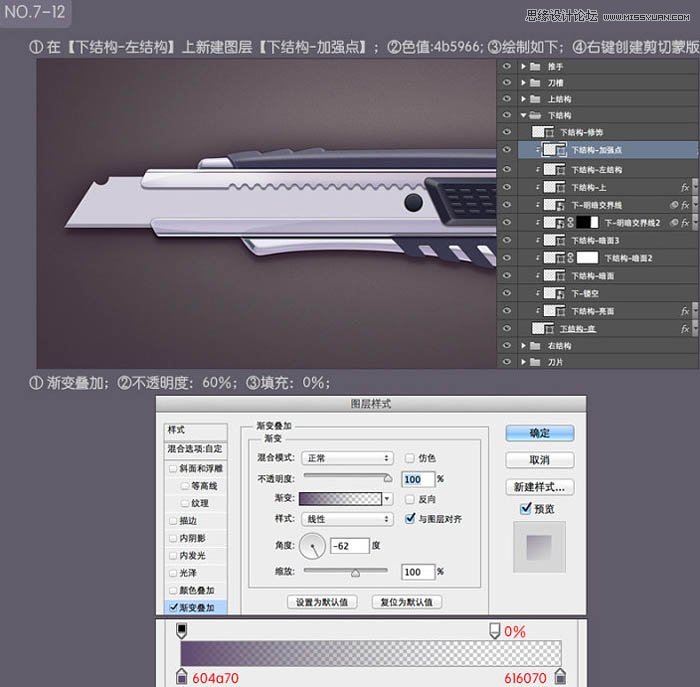Click the fx icon on layer 下-明暗交界线2

pyautogui.click(x=685, y=222)
